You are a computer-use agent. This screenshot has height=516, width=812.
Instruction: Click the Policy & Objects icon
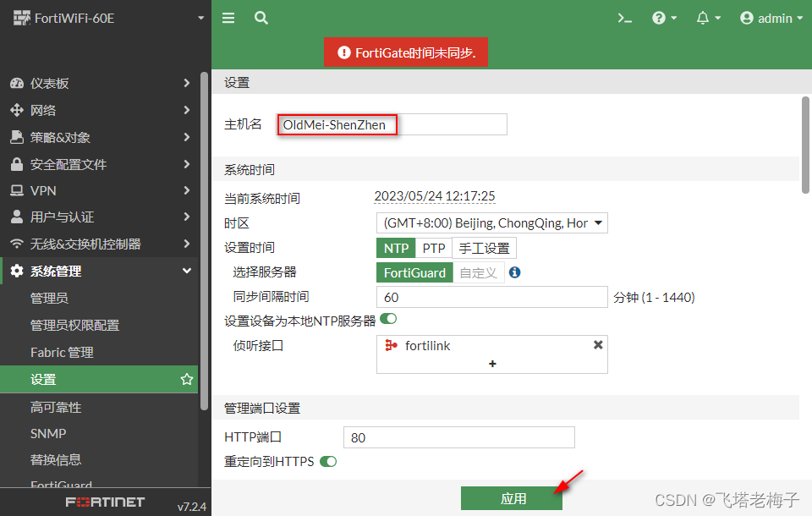(17, 137)
